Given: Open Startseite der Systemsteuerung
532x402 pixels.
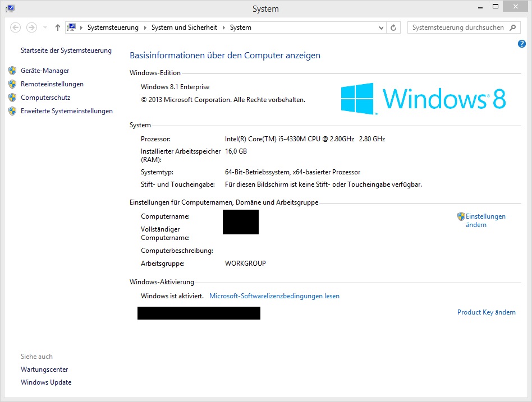Looking at the screenshot, I should coord(66,50).
